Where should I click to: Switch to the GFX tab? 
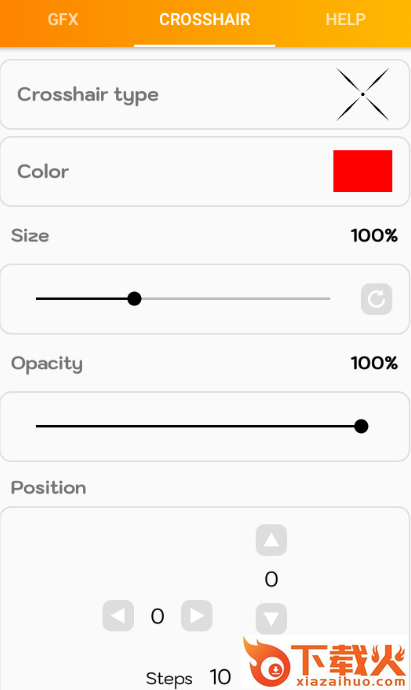[63, 19]
